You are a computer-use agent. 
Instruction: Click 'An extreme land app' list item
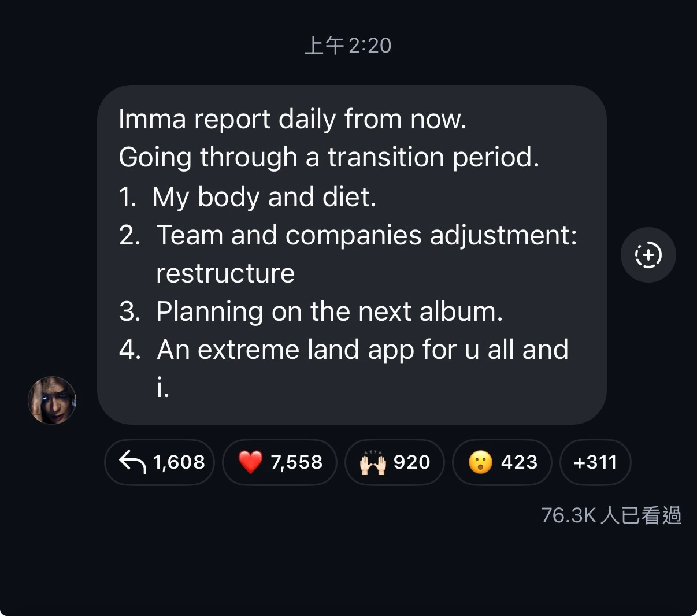click(x=343, y=369)
